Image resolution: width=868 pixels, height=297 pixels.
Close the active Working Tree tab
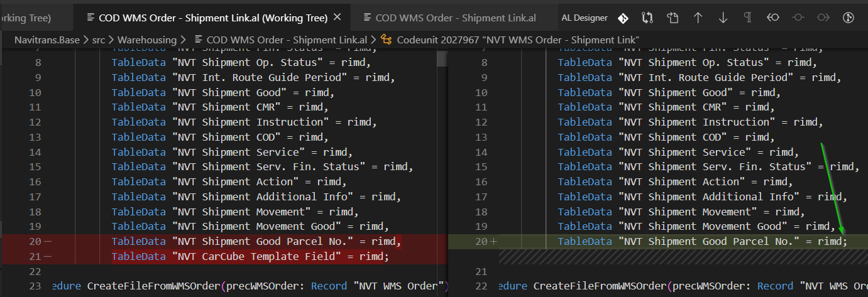(338, 17)
